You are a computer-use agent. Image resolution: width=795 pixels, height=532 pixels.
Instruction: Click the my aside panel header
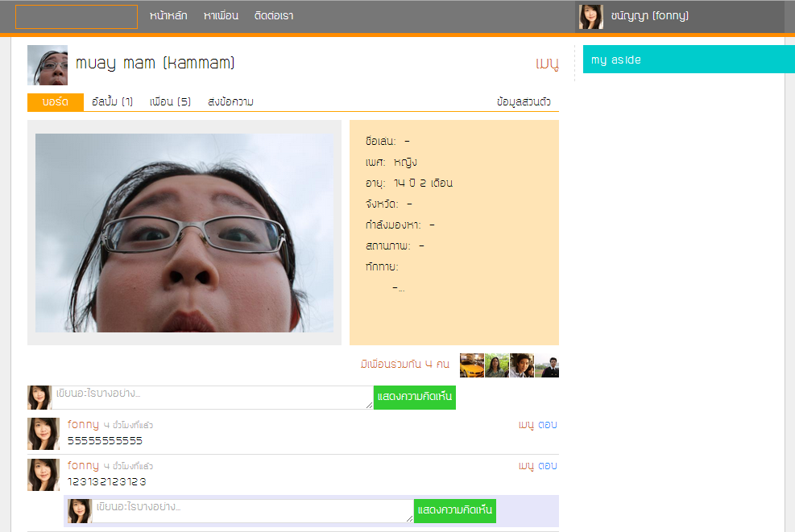pyautogui.click(x=689, y=60)
